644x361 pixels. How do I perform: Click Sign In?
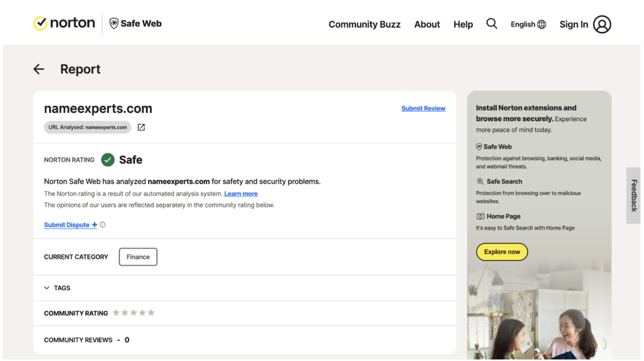[x=574, y=24]
